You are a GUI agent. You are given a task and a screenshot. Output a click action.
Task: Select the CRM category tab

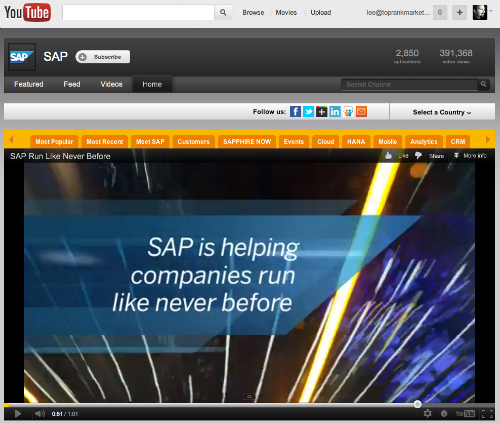pyautogui.click(x=458, y=142)
